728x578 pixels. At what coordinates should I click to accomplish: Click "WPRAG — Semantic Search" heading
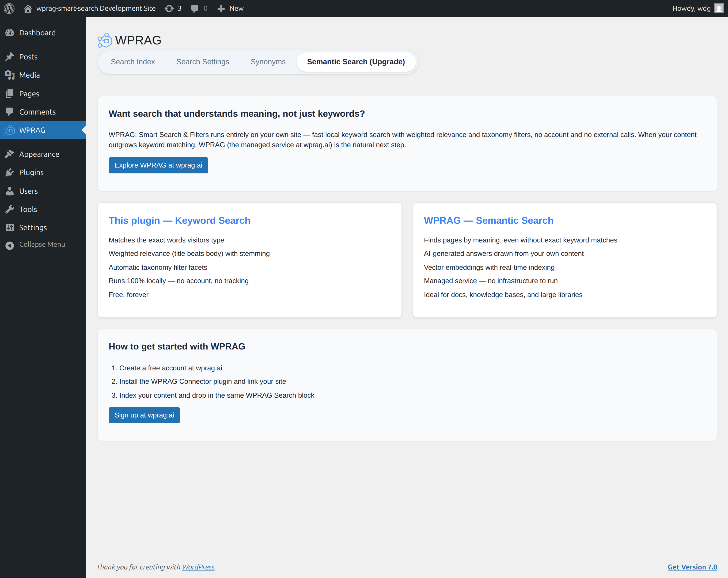[x=489, y=220]
